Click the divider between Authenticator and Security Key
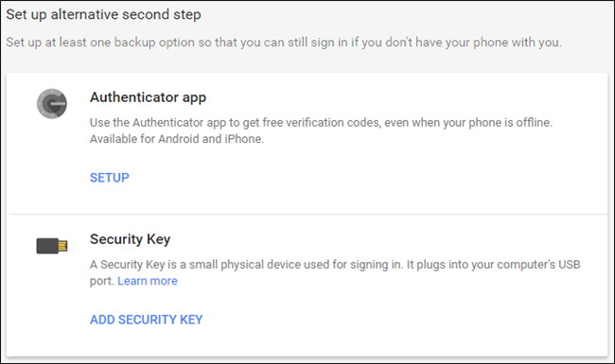This screenshot has width=615, height=364. tap(308, 215)
